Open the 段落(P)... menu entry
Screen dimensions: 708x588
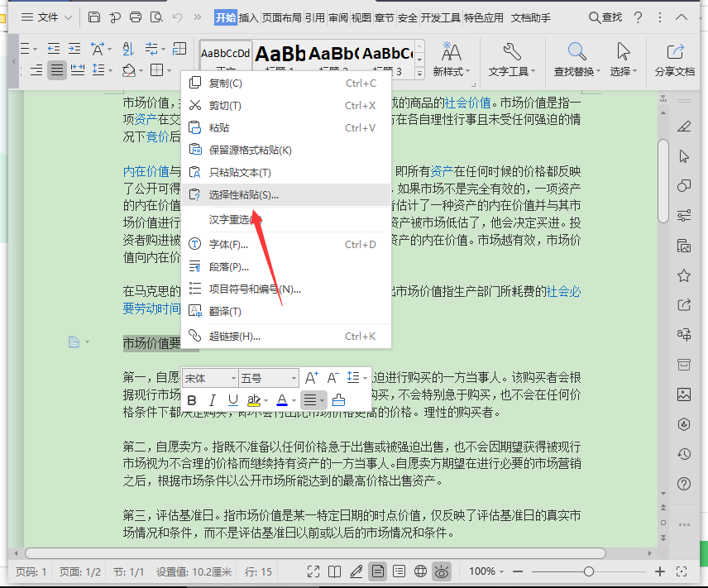[x=286, y=267]
